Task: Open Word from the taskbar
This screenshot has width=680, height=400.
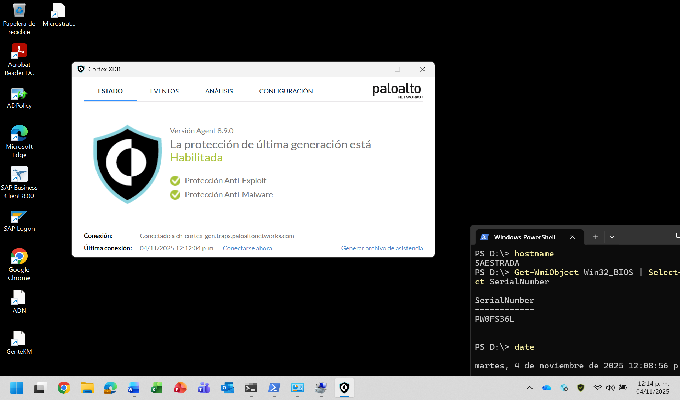Action: (134, 388)
